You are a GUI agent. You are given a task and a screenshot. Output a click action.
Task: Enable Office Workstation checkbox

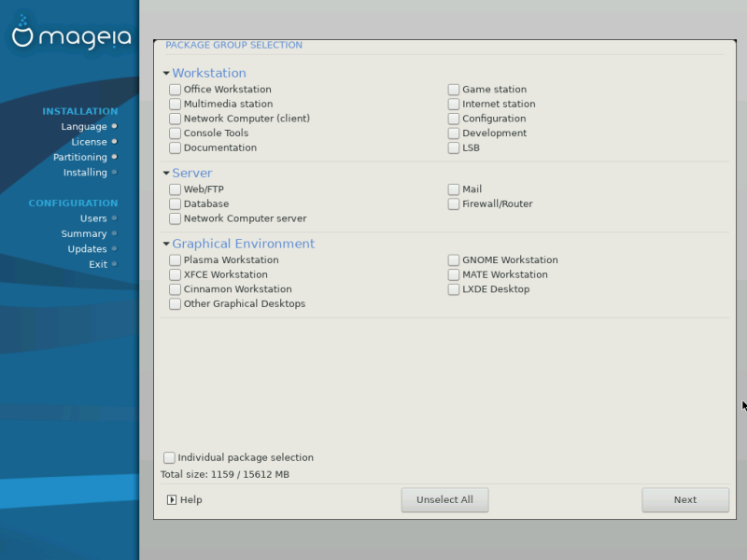[x=175, y=90]
